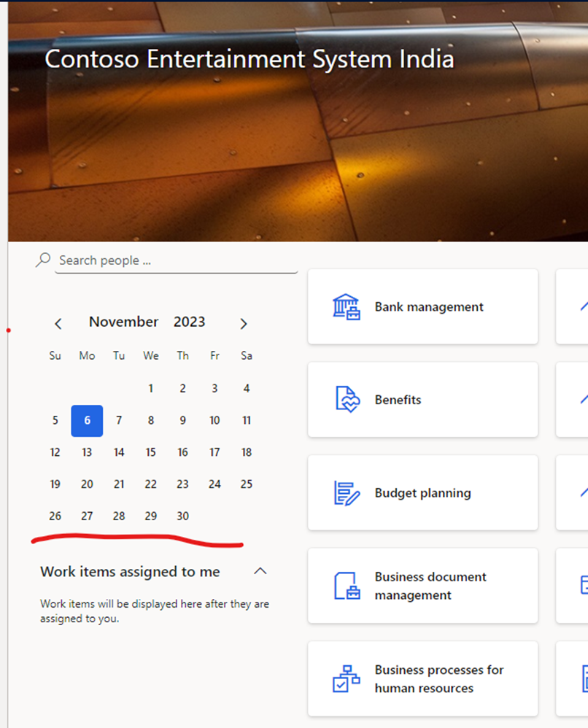The width and height of the screenshot is (588, 728).
Task: Select November 28 in the calendar
Action: point(119,516)
